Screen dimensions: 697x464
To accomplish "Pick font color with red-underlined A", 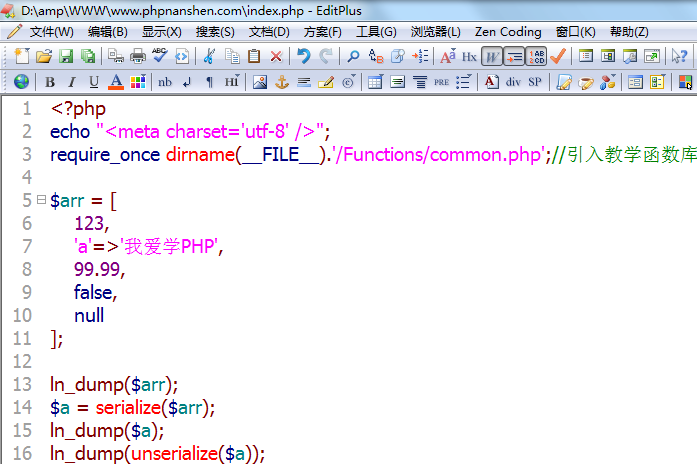I will (116, 82).
